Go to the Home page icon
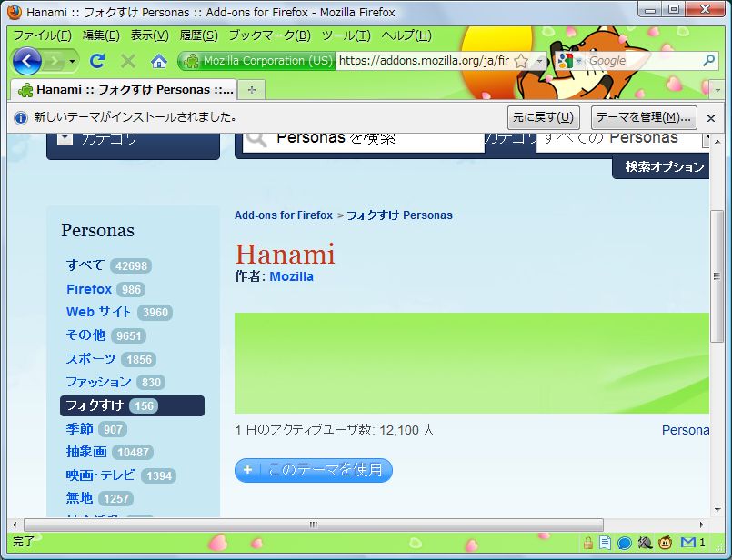Viewport: 732px width, 560px height. (159, 61)
